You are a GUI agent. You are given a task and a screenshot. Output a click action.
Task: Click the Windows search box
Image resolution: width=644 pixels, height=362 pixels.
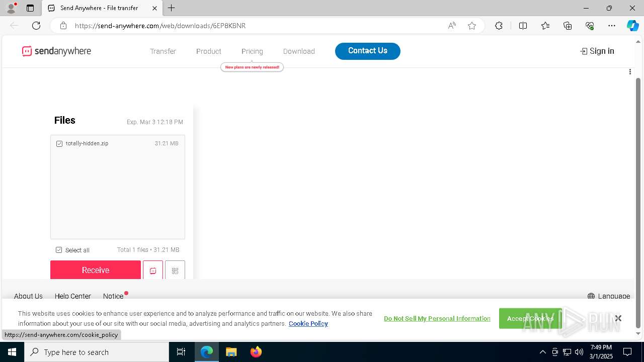click(97, 352)
